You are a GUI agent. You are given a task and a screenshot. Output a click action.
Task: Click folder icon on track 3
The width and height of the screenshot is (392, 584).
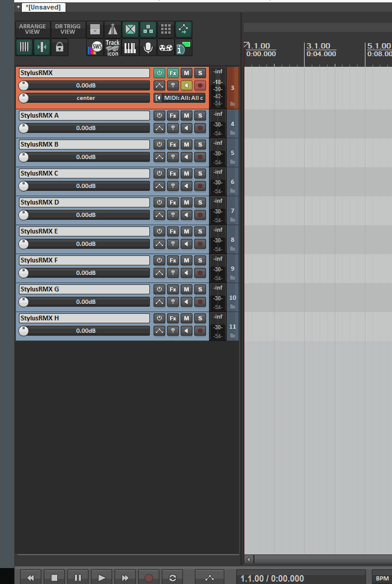pyautogui.click(x=233, y=104)
